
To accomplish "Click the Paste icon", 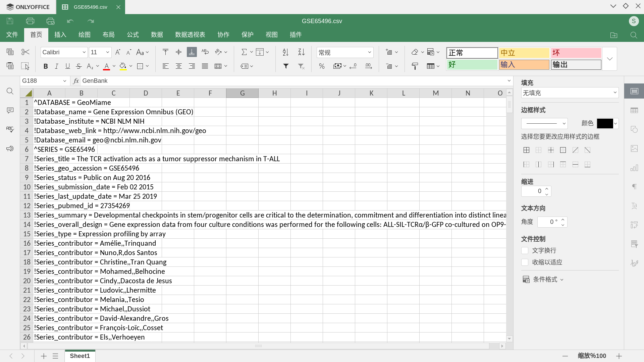I will (10, 66).
